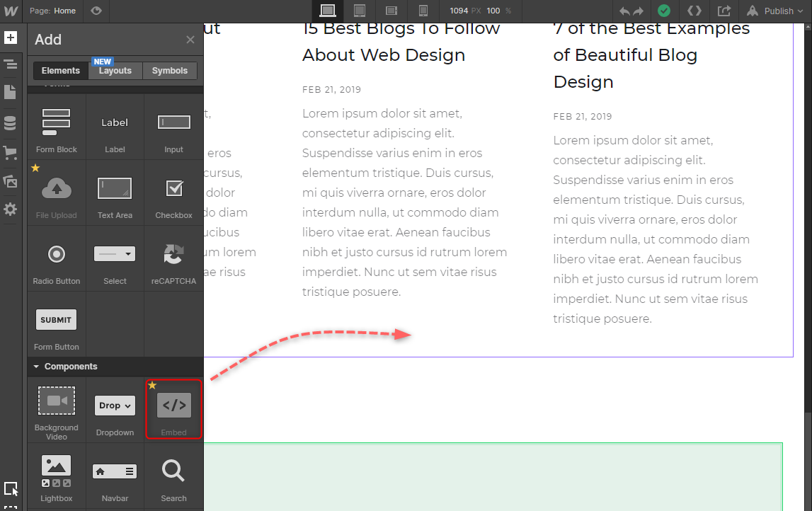The width and height of the screenshot is (812, 511).
Task: Toggle preview mode with the eye icon
Action: tap(96, 11)
